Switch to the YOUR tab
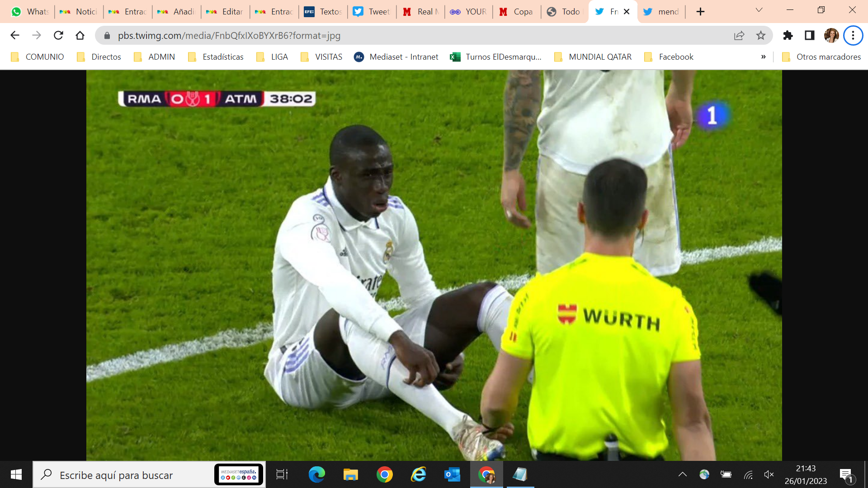 469,12
